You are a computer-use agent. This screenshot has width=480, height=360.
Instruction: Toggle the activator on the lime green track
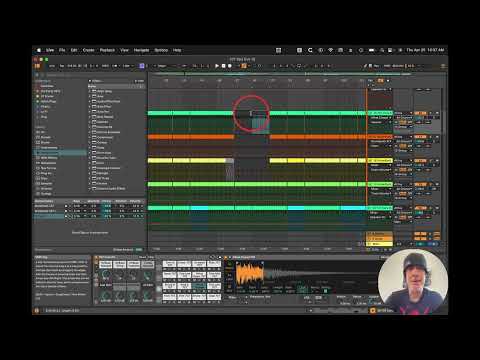420,184
